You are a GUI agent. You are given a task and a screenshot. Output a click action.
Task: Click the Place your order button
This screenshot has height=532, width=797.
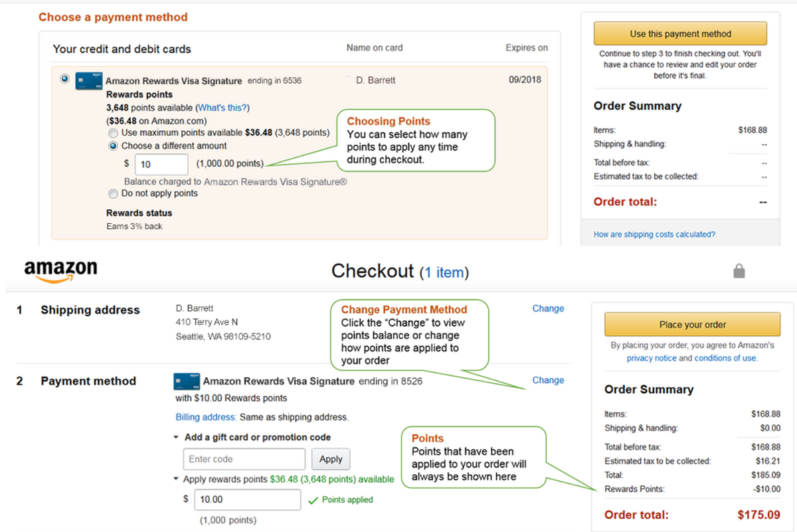click(692, 325)
